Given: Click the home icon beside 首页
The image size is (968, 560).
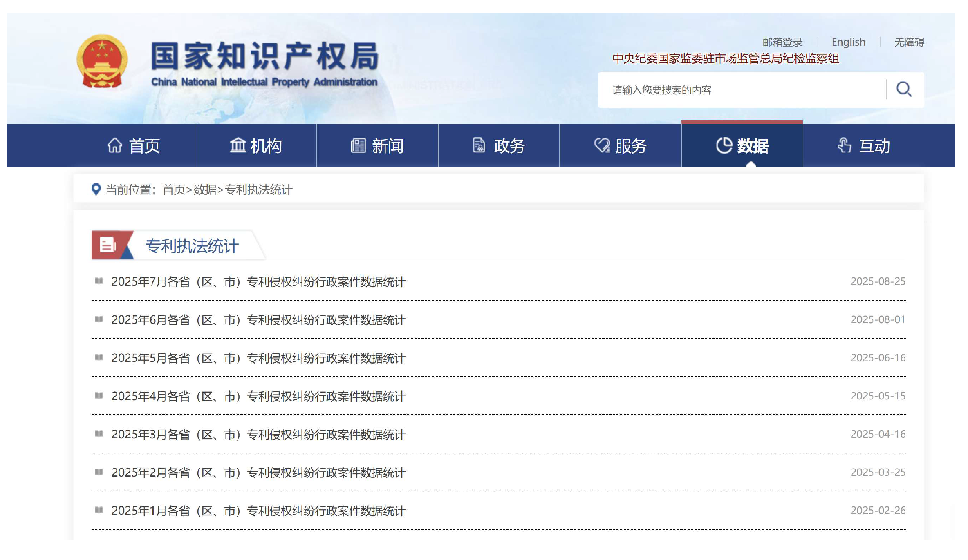Looking at the screenshot, I should (115, 145).
